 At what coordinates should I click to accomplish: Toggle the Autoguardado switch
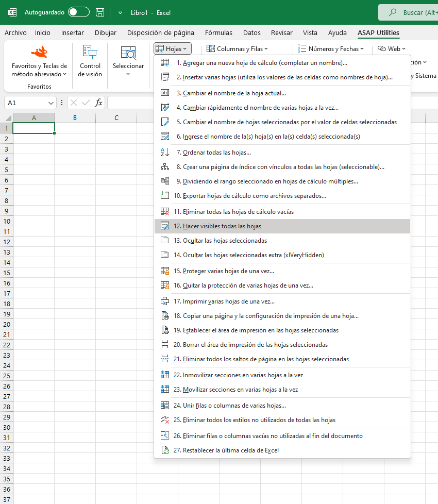79,12
